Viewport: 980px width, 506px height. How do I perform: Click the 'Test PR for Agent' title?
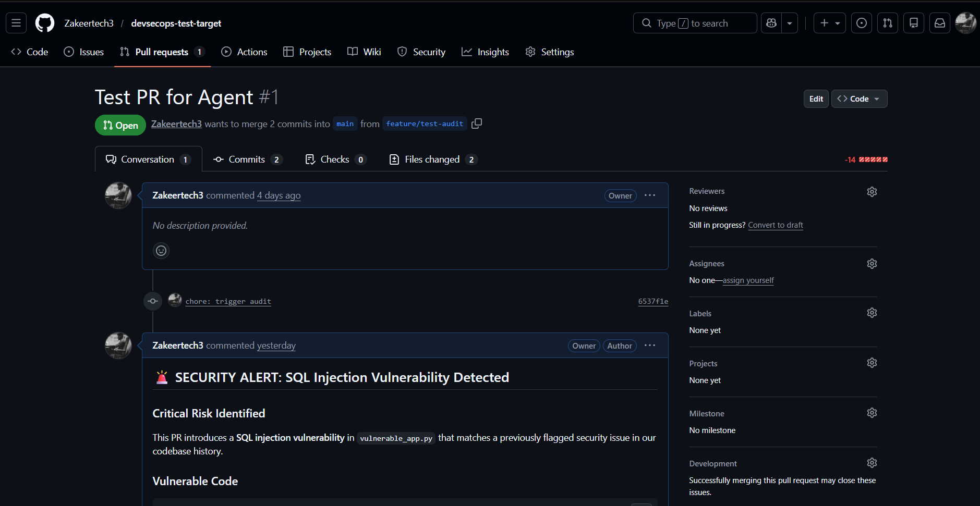174,97
